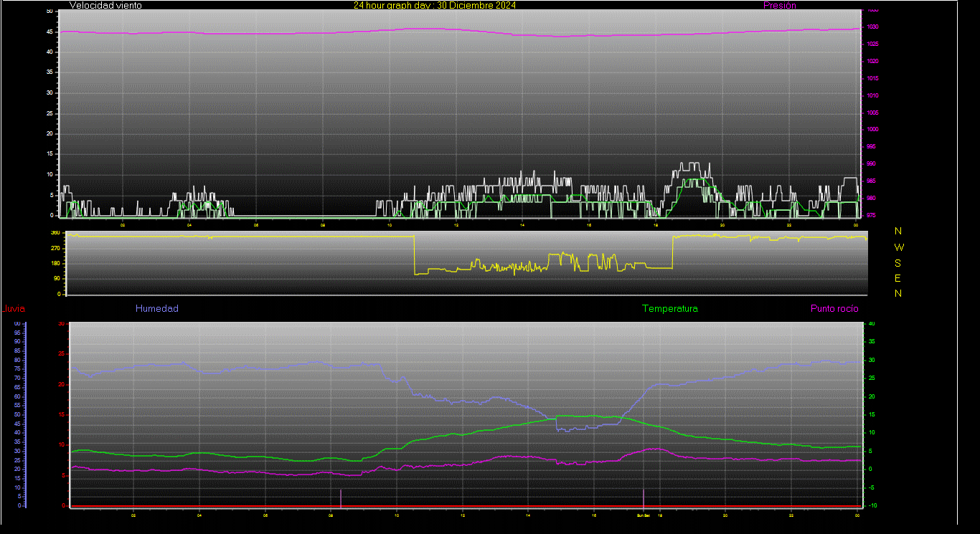Click the green 40 on temperature axis
The width and height of the screenshot is (980, 534).
tap(871, 324)
